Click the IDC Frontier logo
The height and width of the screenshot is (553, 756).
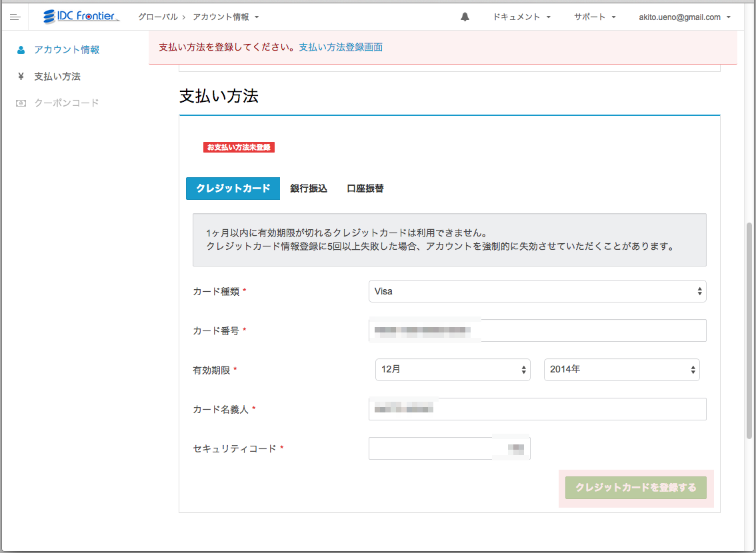[81, 16]
